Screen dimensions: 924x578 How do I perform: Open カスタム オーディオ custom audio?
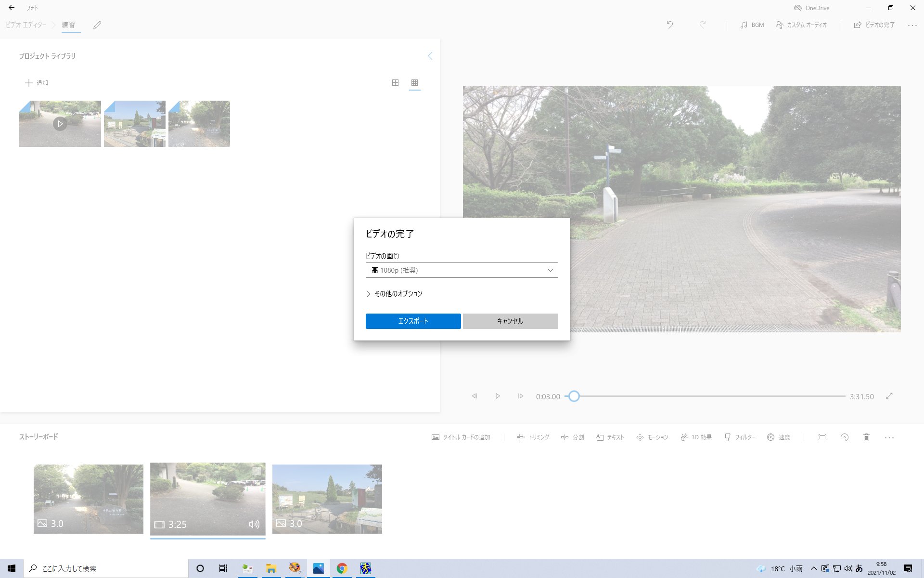coord(801,25)
